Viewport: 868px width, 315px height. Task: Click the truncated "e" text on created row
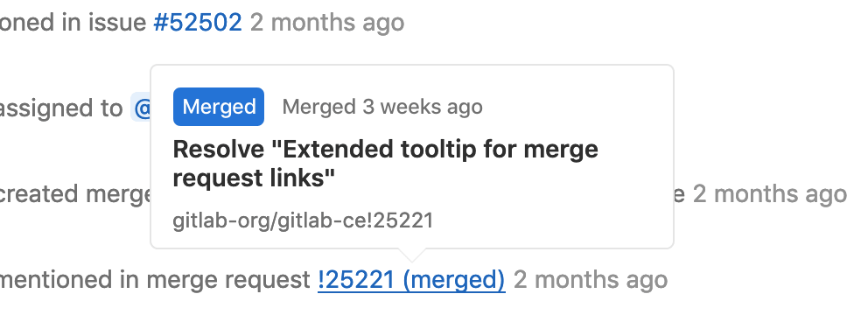(679, 194)
